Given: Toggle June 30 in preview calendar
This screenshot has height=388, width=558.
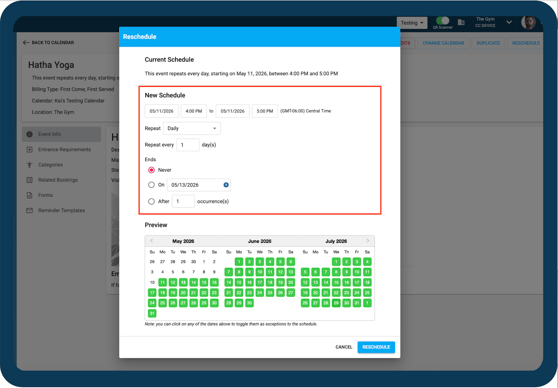Looking at the screenshot, I should (x=249, y=303).
